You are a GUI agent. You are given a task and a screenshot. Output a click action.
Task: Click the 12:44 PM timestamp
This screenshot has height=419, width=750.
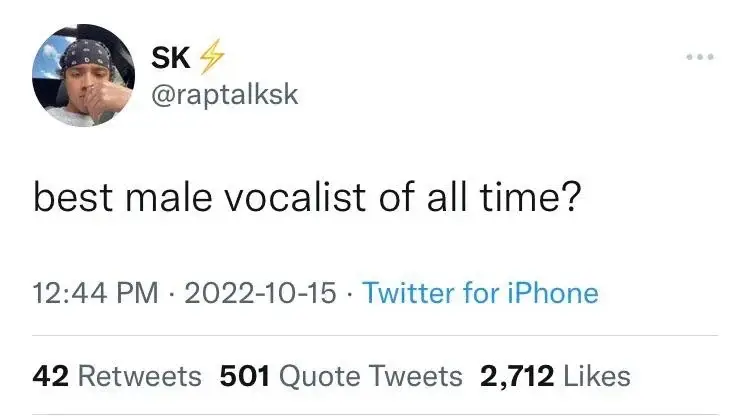95,293
